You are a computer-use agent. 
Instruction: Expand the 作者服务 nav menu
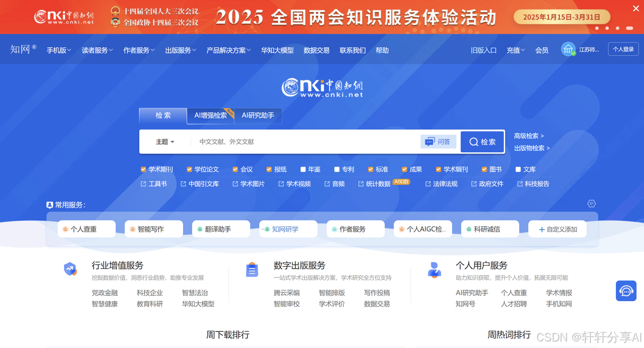(x=139, y=50)
